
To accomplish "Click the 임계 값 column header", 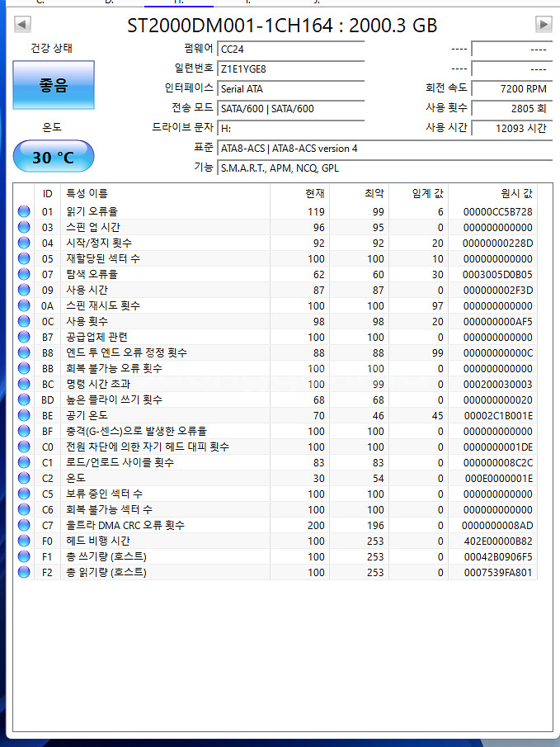I will (419, 193).
